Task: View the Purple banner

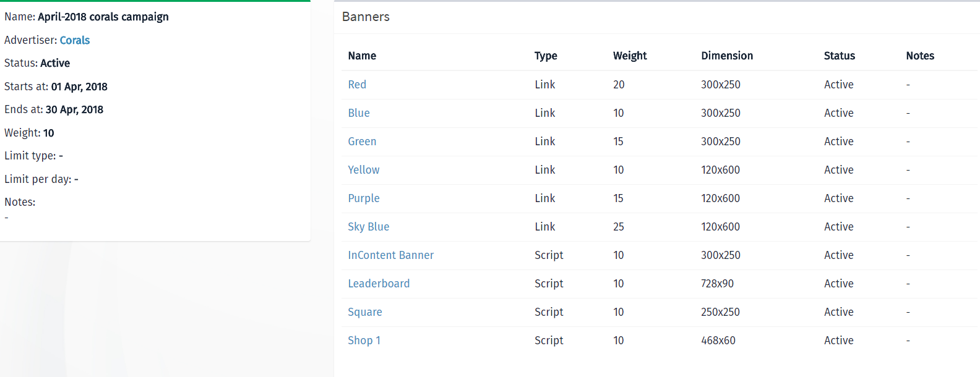Action: (x=364, y=198)
